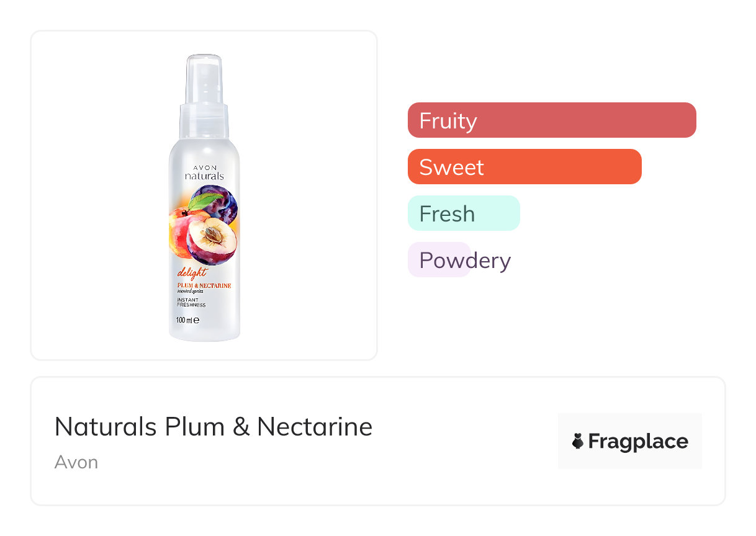Click the word 'Powdery' label
Viewport: 756px width, 536px height.
(x=465, y=260)
